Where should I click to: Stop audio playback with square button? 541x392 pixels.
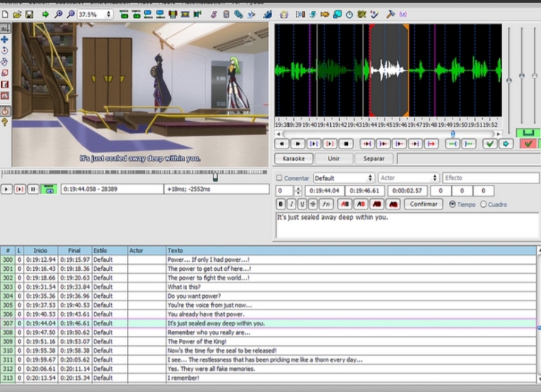345,144
